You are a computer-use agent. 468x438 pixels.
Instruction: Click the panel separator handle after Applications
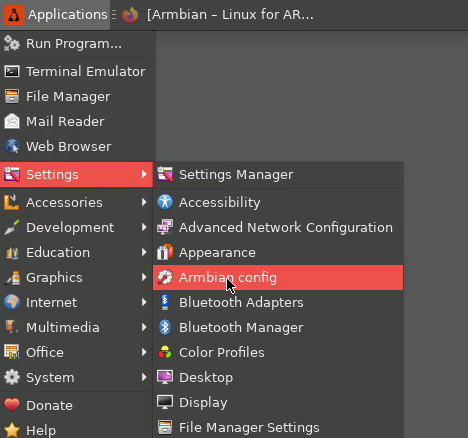(114, 15)
